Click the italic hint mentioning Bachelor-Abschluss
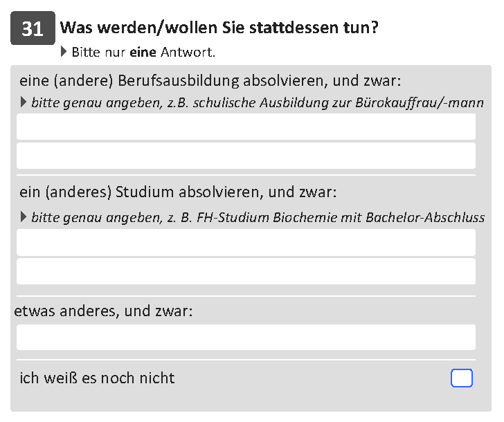Screen dimensions: 504x422 tap(258, 217)
